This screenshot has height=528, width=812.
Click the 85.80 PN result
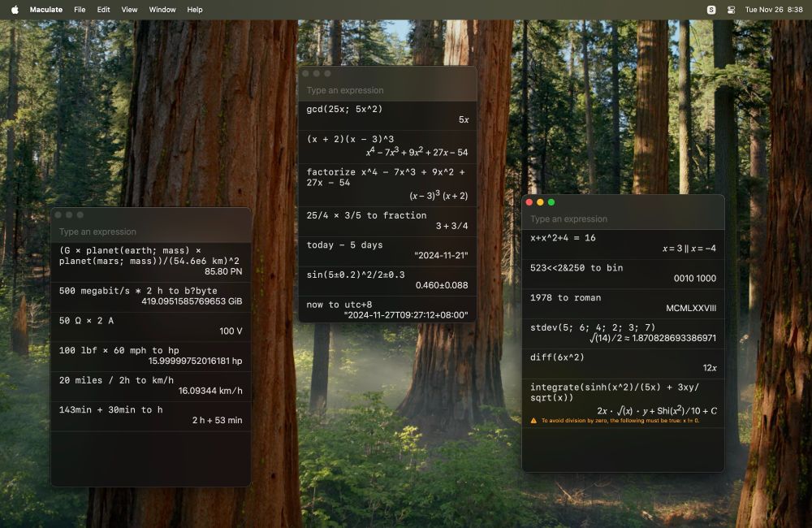223,271
